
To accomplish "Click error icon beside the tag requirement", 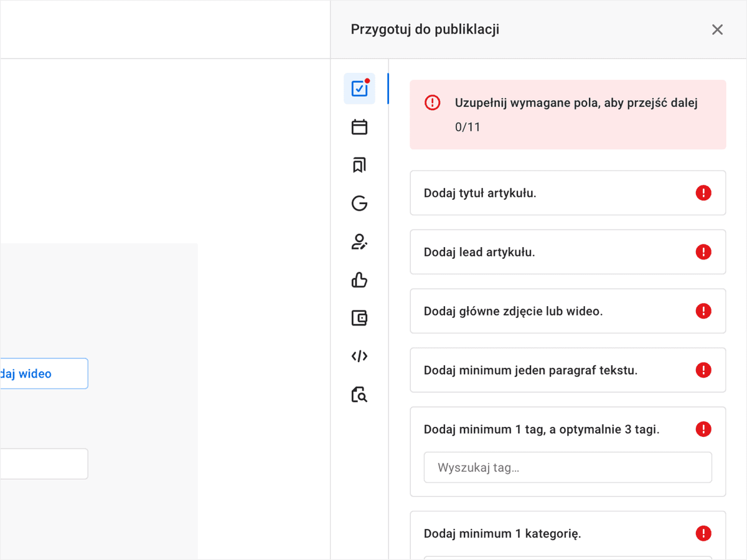I will 703,429.
